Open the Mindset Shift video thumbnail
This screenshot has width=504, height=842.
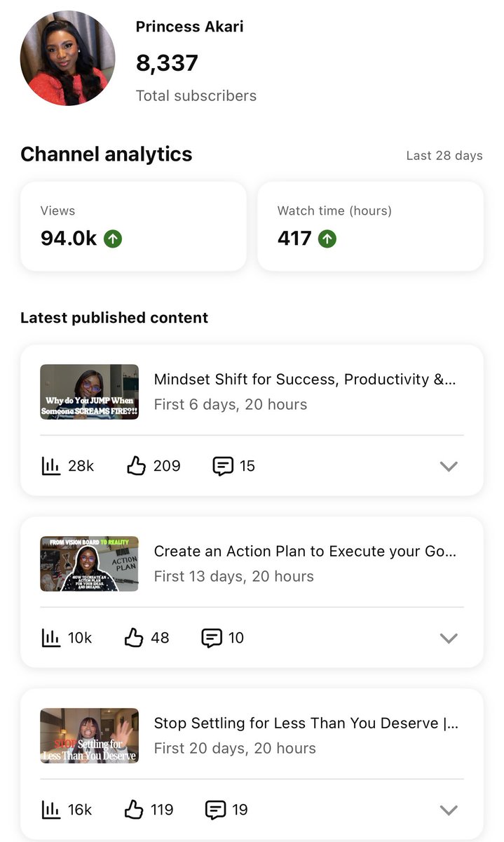(89, 392)
